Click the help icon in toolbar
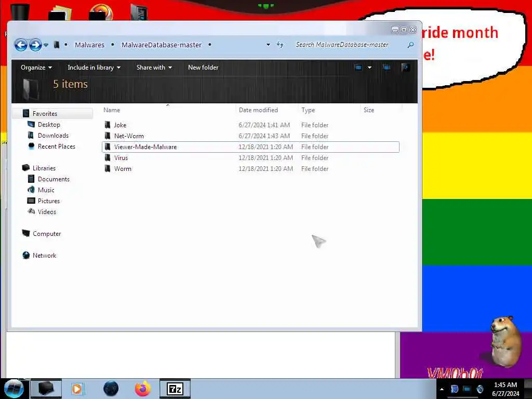The height and width of the screenshot is (399, 532). click(x=405, y=68)
